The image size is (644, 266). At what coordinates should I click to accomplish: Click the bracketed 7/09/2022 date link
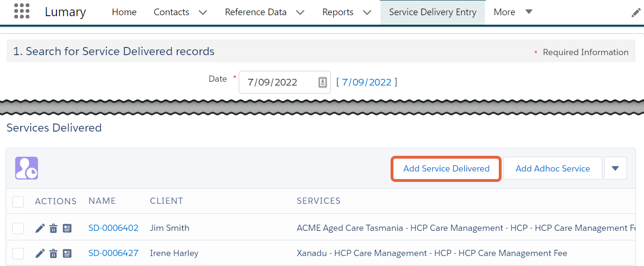(x=367, y=82)
